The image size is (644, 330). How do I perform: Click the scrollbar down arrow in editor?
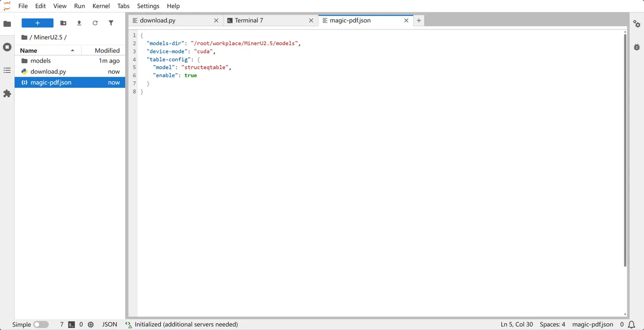625,315
